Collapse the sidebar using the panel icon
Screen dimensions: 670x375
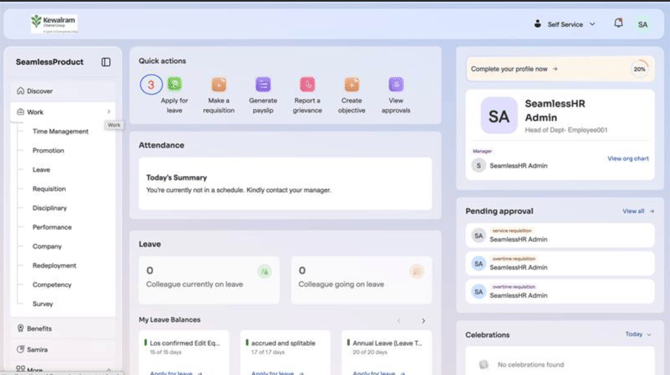pos(106,62)
